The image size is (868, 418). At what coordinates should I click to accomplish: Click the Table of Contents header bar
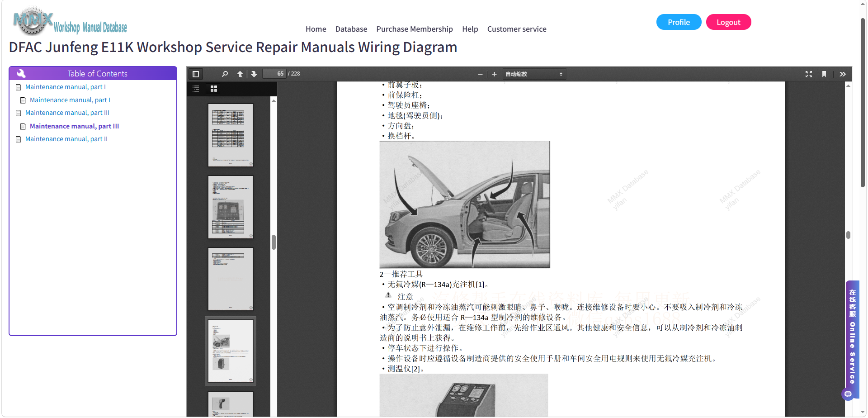click(93, 73)
